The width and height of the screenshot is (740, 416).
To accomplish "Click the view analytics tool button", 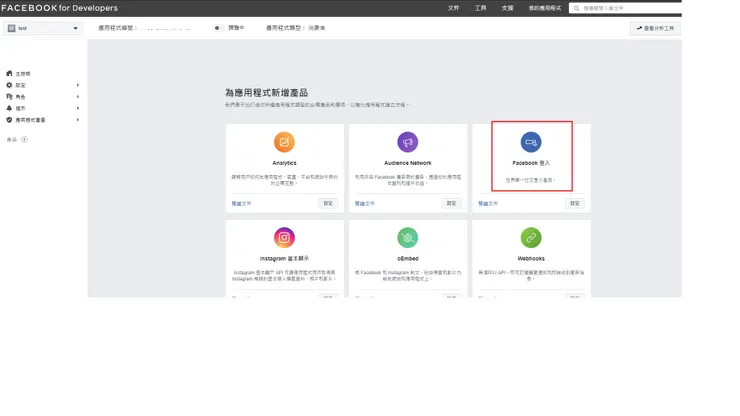I will (x=655, y=28).
